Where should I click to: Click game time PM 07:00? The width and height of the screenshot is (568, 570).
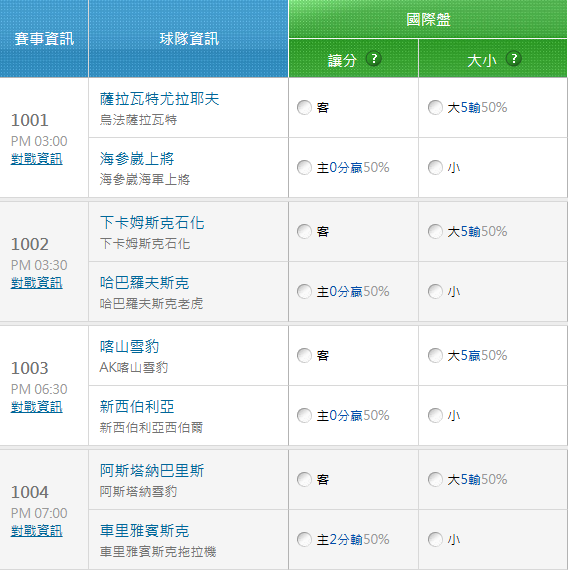click(39, 513)
